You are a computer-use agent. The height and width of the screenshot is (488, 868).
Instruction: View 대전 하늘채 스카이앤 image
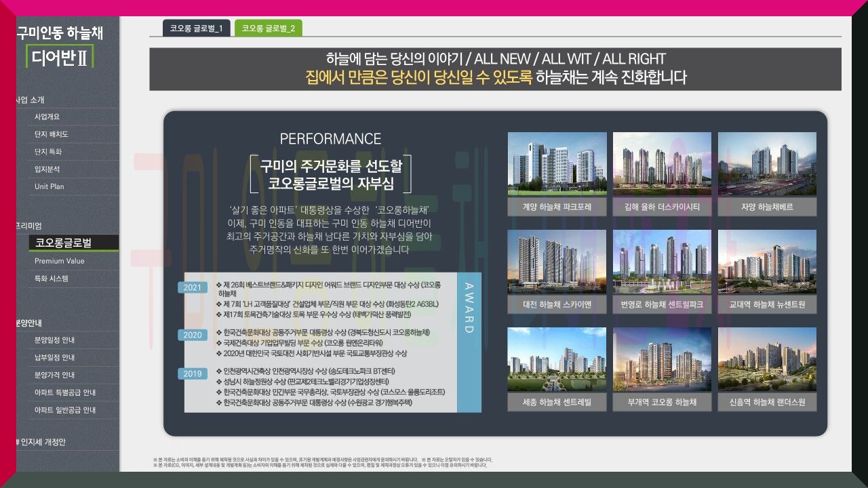(557, 262)
